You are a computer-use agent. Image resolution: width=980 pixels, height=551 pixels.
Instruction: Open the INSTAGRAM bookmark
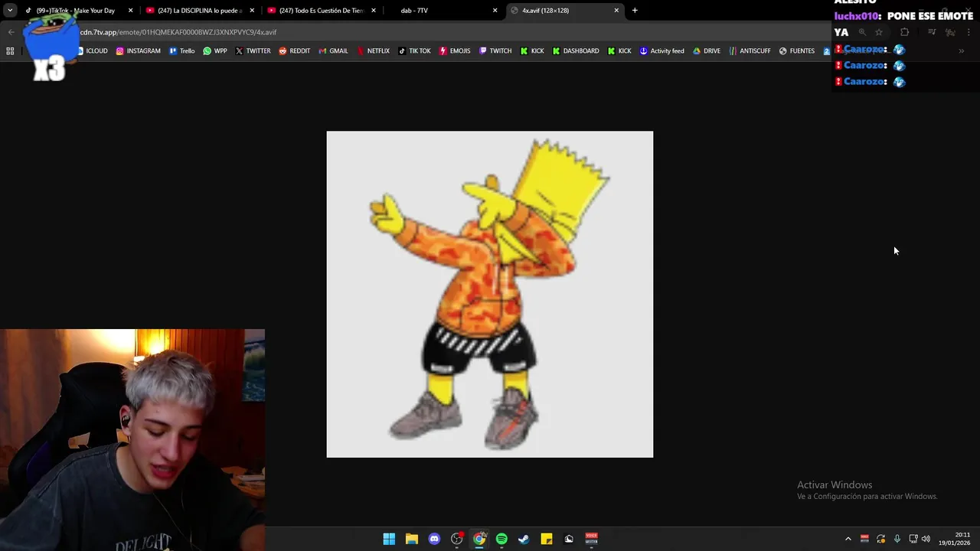click(x=139, y=51)
